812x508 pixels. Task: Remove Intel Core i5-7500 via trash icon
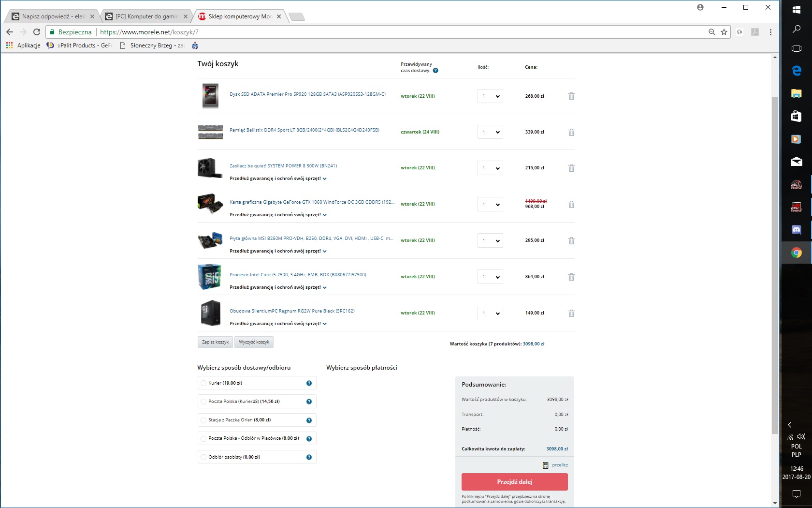(571, 277)
